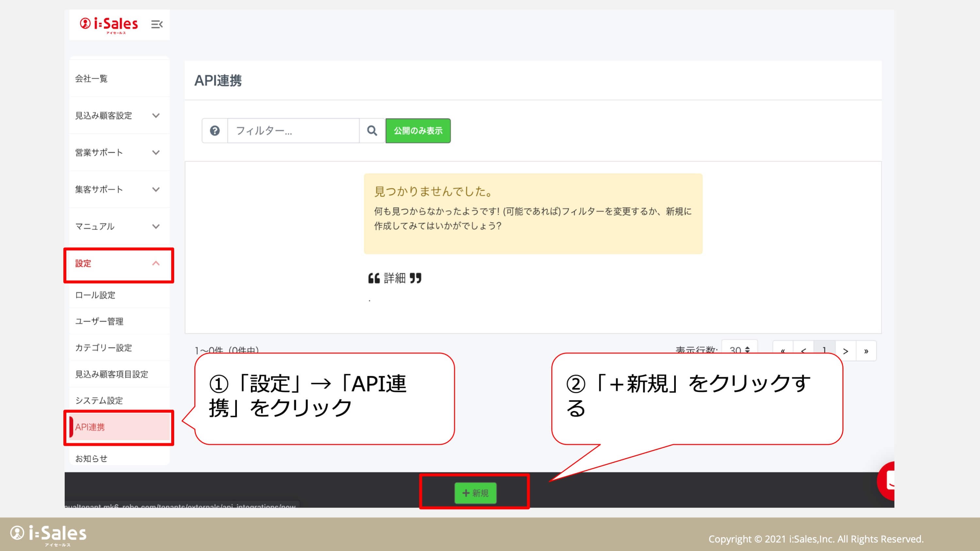Image resolution: width=980 pixels, height=551 pixels.
Task: Click the green +新規 button
Action: (x=475, y=493)
